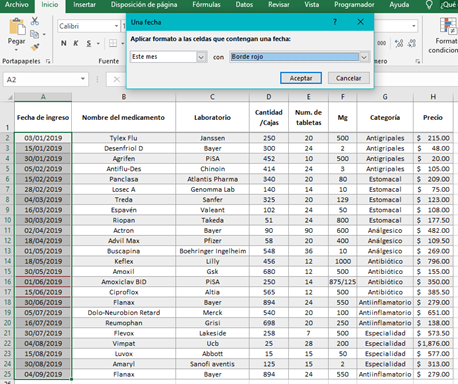Expand the Este mes dropdown
Screen dimensions: 458x384
coord(201,57)
